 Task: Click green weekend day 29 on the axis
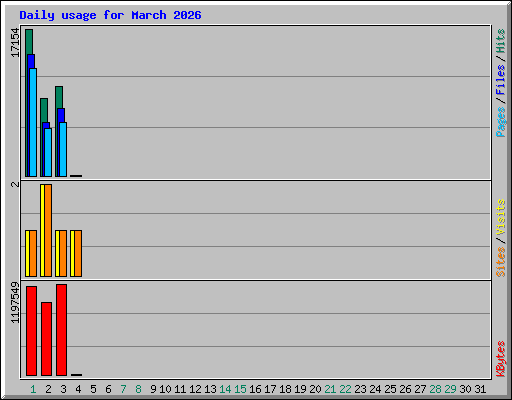tap(450, 389)
